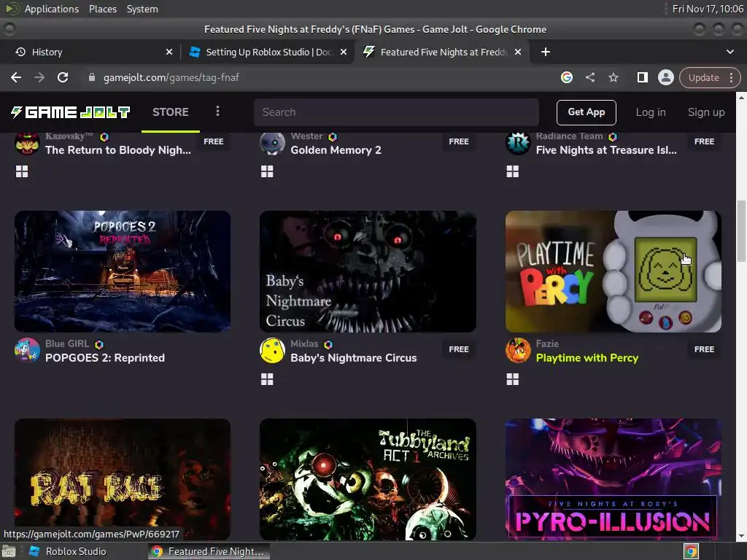
Task: Click the Sign up link
Action: point(706,112)
